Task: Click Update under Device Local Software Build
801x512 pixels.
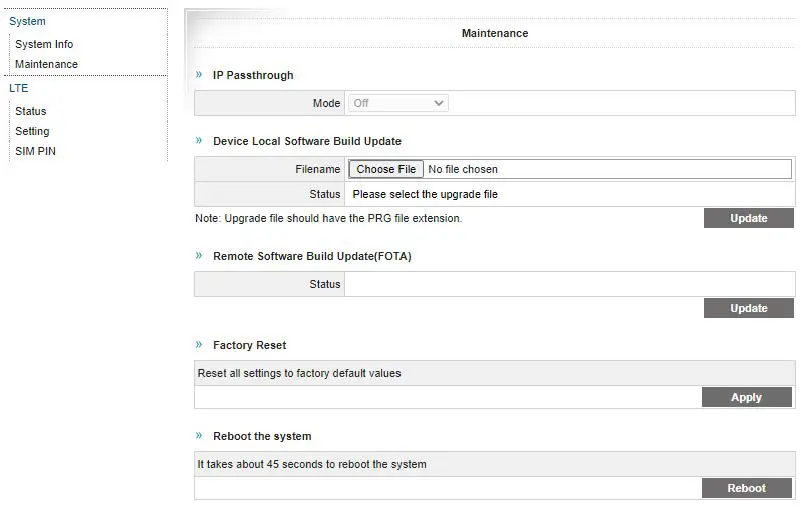Action: point(748,218)
